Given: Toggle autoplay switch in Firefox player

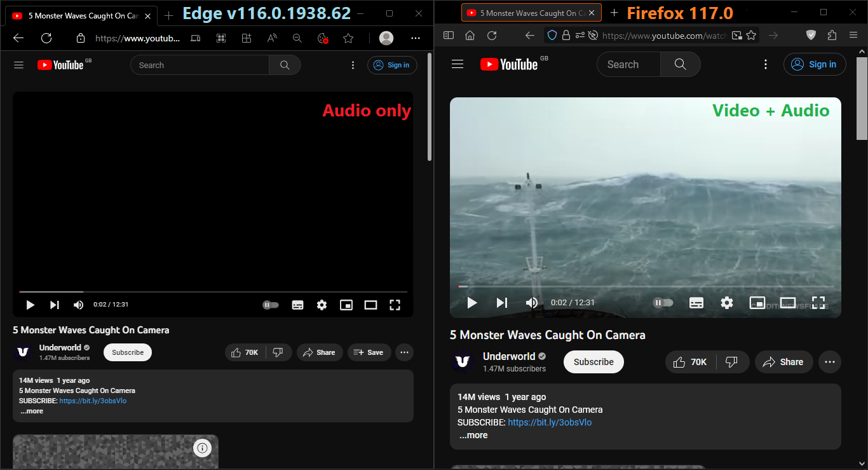Looking at the screenshot, I should [663, 303].
